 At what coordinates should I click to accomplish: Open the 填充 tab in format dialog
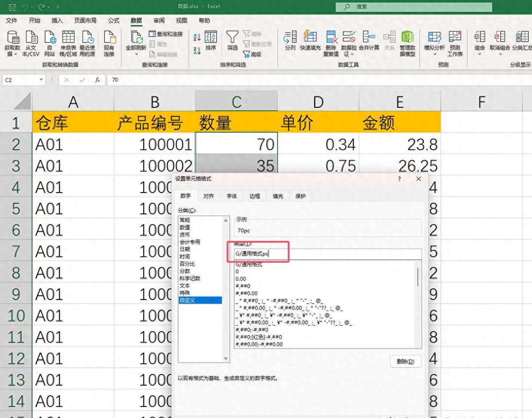click(x=278, y=196)
